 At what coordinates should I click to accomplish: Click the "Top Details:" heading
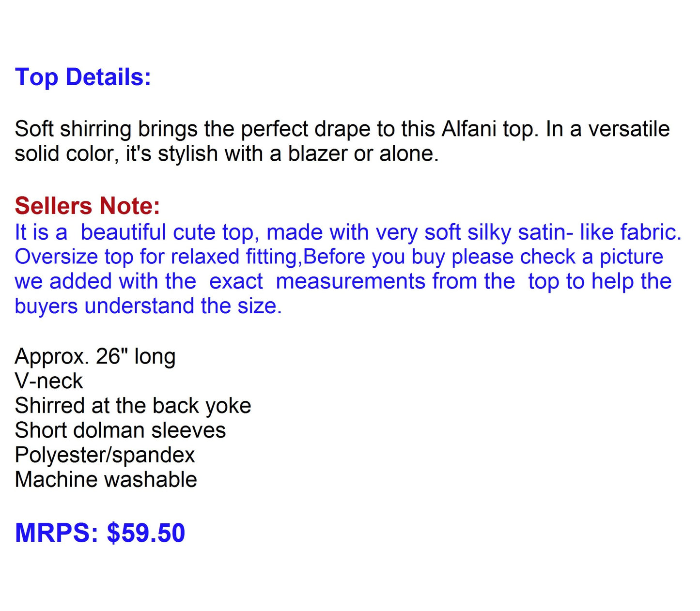coord(83,77)
